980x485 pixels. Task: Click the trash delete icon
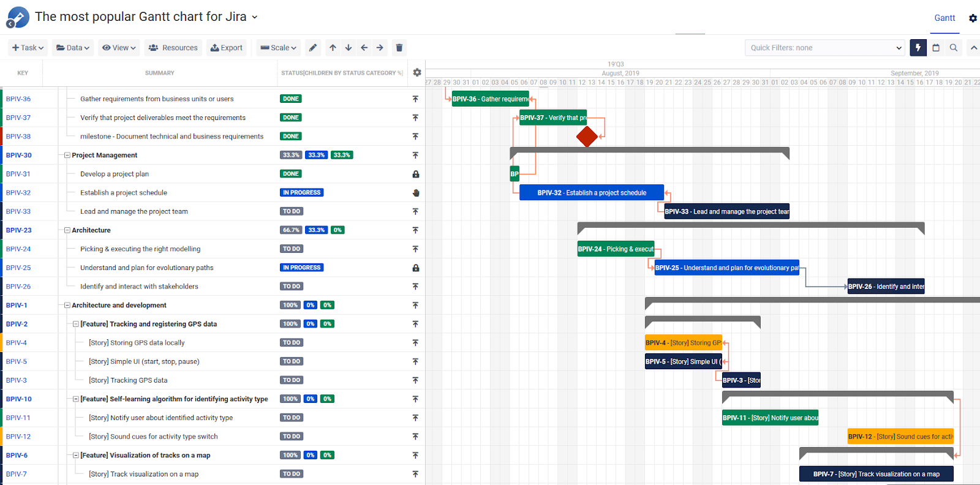(399, 48)
